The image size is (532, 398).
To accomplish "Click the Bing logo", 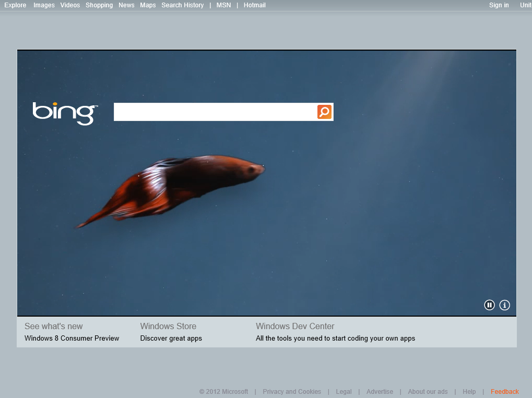I will [64, 113].
